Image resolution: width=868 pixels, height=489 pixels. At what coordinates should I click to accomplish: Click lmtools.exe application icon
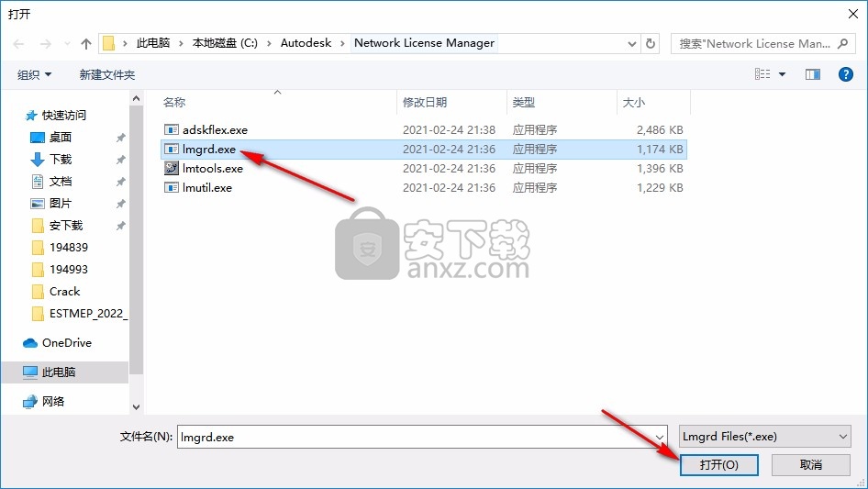(172, 169)
